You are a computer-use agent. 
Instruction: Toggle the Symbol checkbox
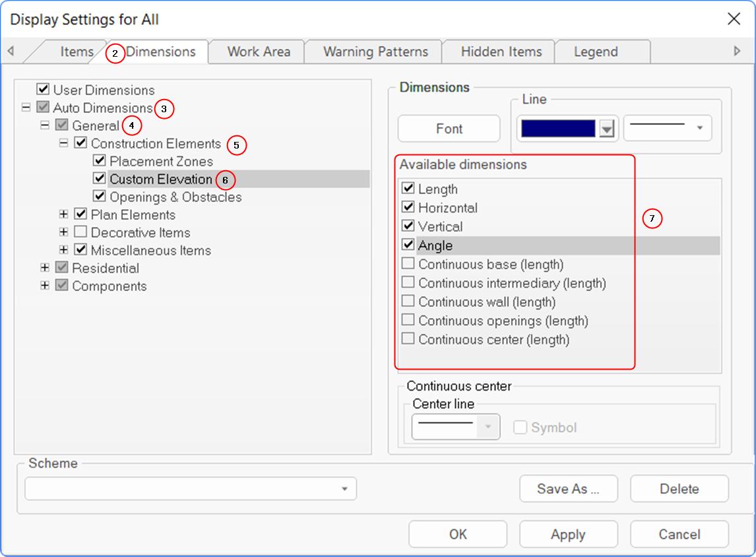[520, 427]
